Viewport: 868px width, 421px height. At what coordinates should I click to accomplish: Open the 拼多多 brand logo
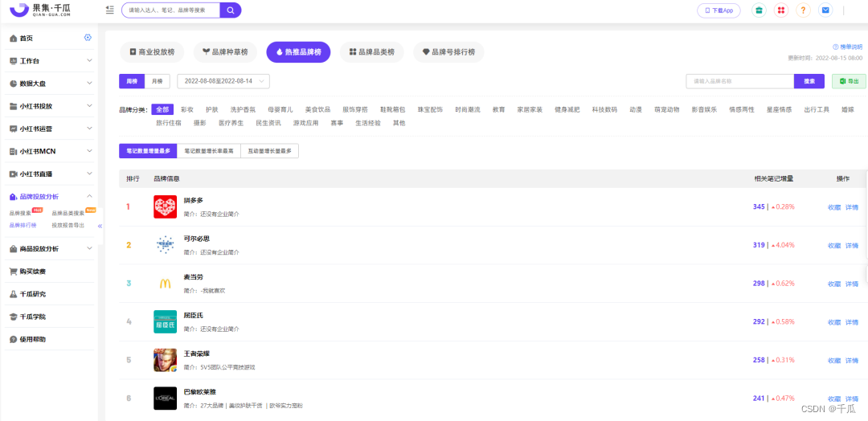165,207
